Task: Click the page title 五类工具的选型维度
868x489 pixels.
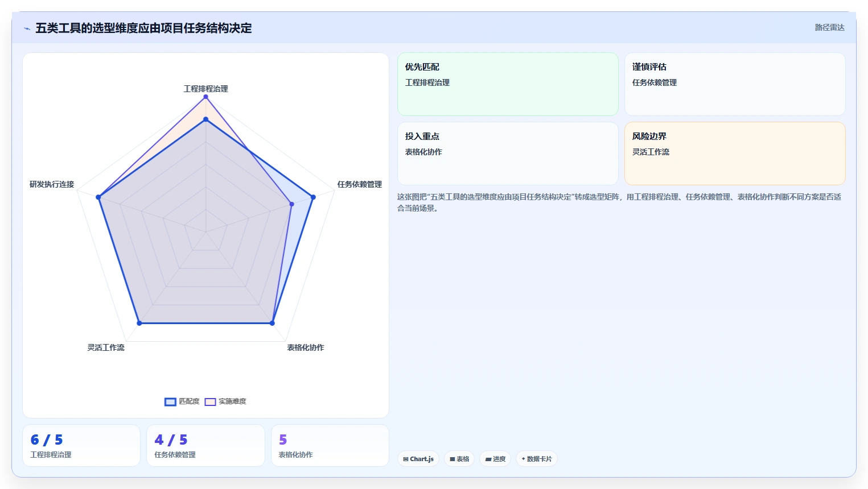Action: tap(143, 28)
